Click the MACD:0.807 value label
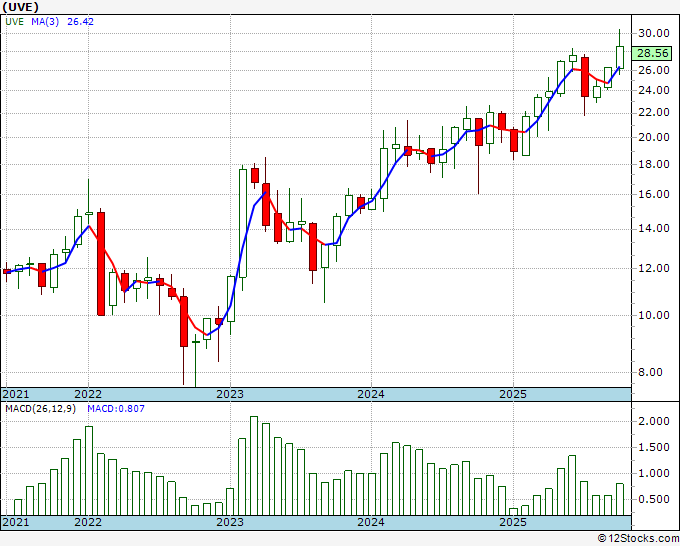The height and width of the screenshot is (546, 680). (x=116, y=409)
